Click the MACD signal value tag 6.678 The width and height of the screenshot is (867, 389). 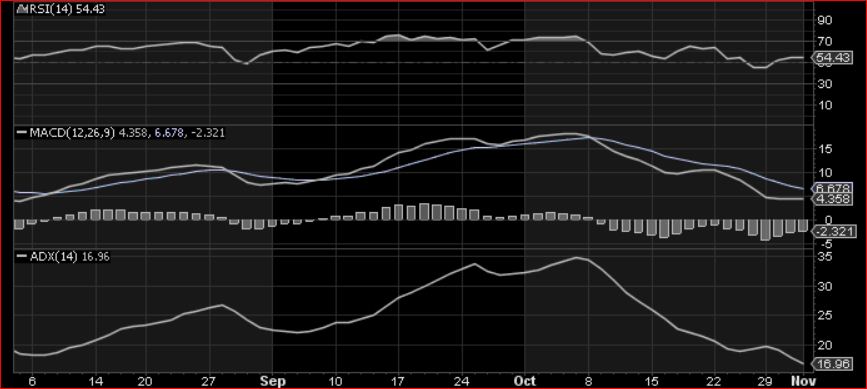tap(833, 188)
